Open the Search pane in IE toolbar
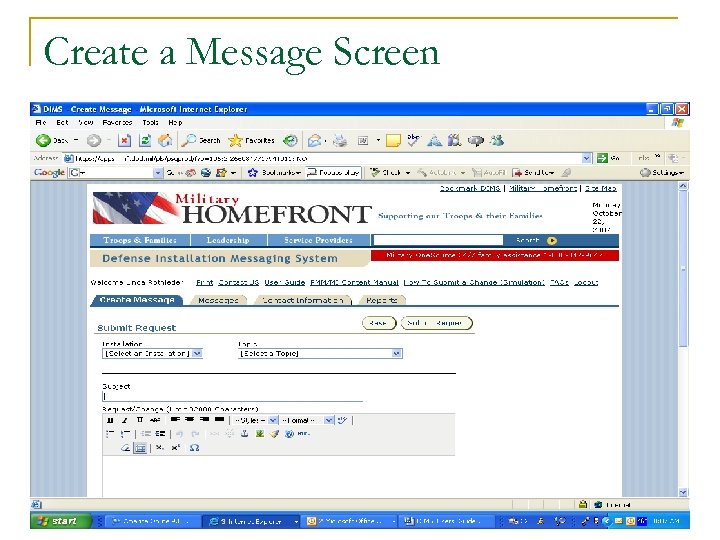This screenshot has height=540, width=720. pos(201,141)
